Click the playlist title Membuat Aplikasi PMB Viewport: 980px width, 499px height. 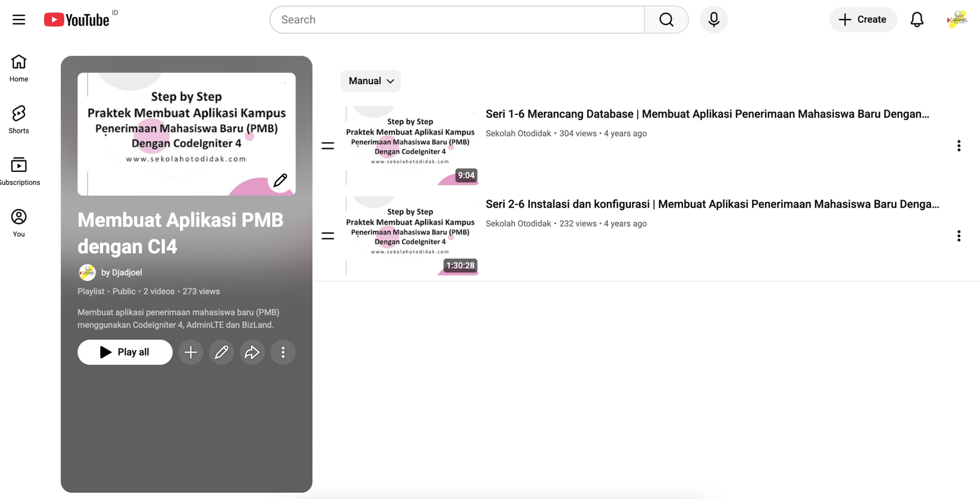tap(181, 233)
